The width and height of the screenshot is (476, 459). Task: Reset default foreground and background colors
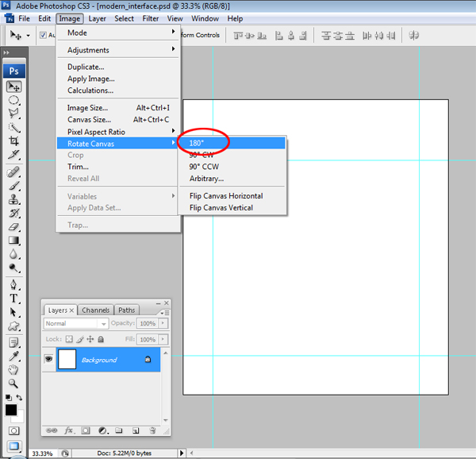[x=9, y=398]
